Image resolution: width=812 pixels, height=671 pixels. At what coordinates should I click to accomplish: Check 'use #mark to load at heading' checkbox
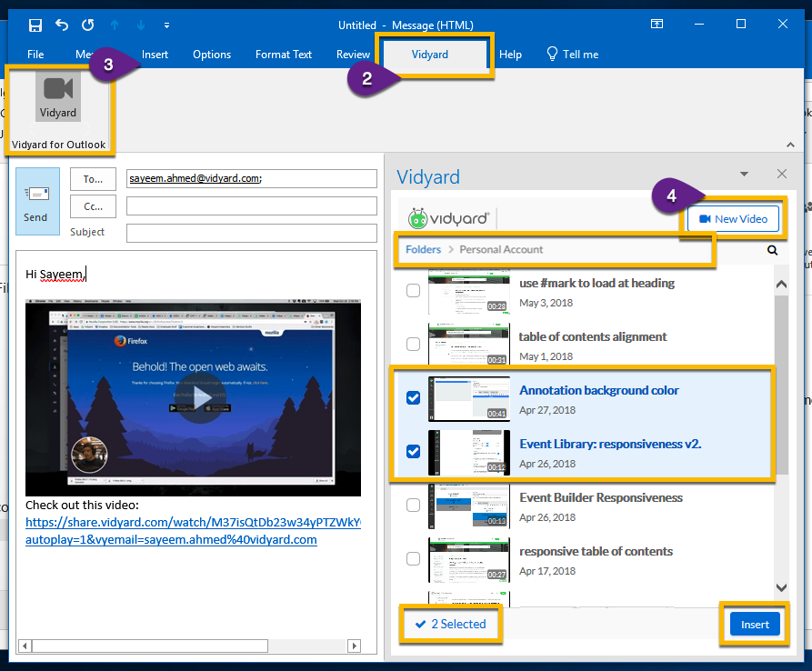coord(413,290)
